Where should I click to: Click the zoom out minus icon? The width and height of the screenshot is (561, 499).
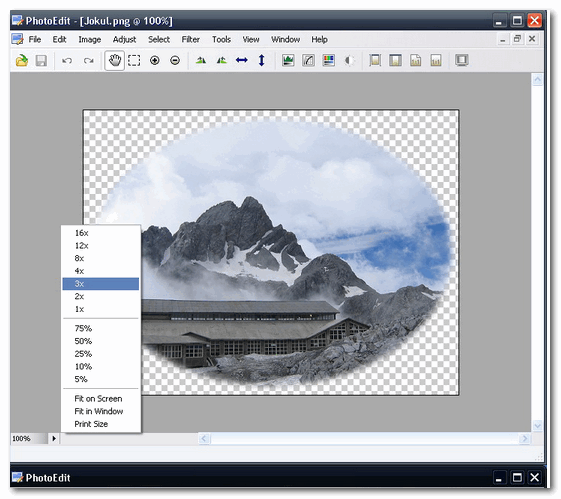click(x=175, y=60)
